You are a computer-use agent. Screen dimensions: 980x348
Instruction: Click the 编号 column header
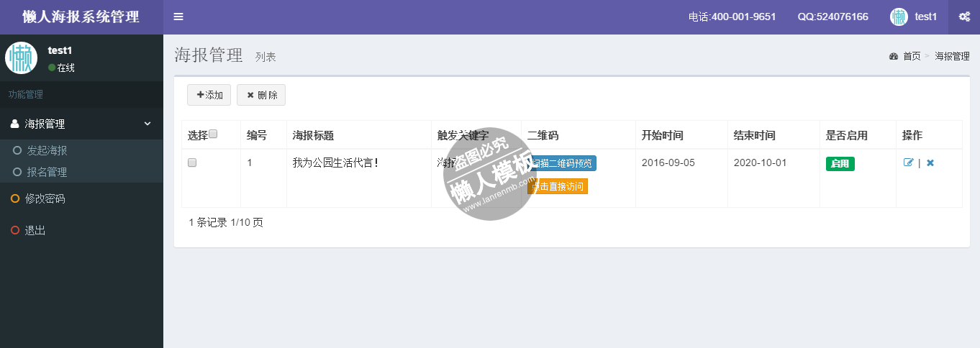point(257,135)
